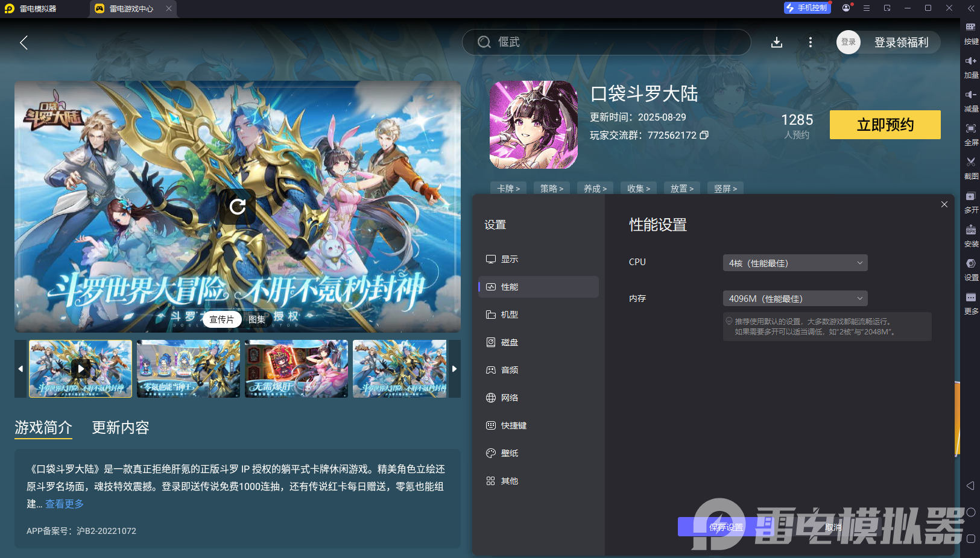Copy the player group number 772562172
The width and height of the screenshot is (980, 558).
(x=704, y=135)
